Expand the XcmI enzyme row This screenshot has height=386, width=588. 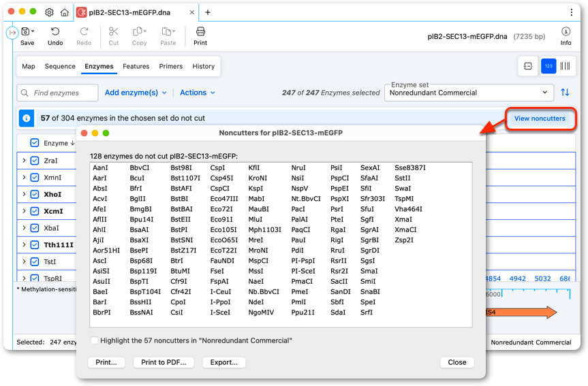coord(24,211)
